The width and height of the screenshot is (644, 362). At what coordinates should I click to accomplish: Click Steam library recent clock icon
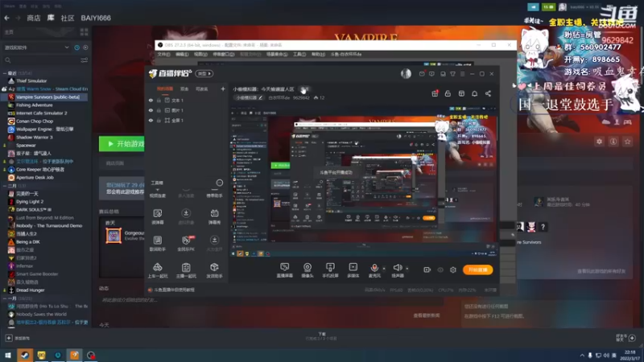pyautogui.click(x=76, y=47)
